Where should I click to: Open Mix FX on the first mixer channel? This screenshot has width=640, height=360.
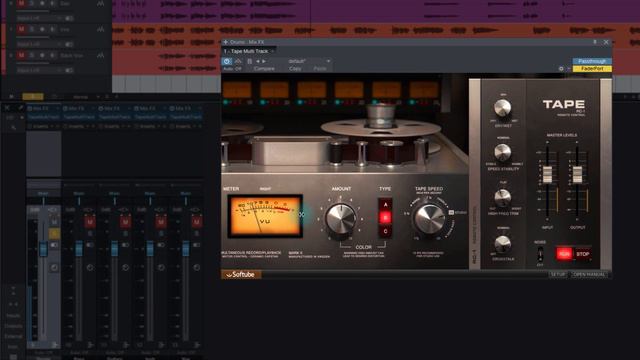(x=40, y=109)
